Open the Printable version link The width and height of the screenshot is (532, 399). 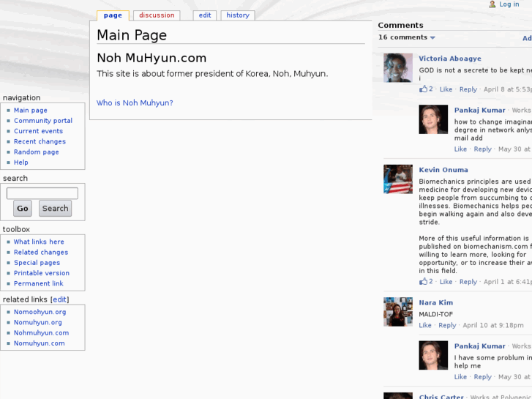42,273
